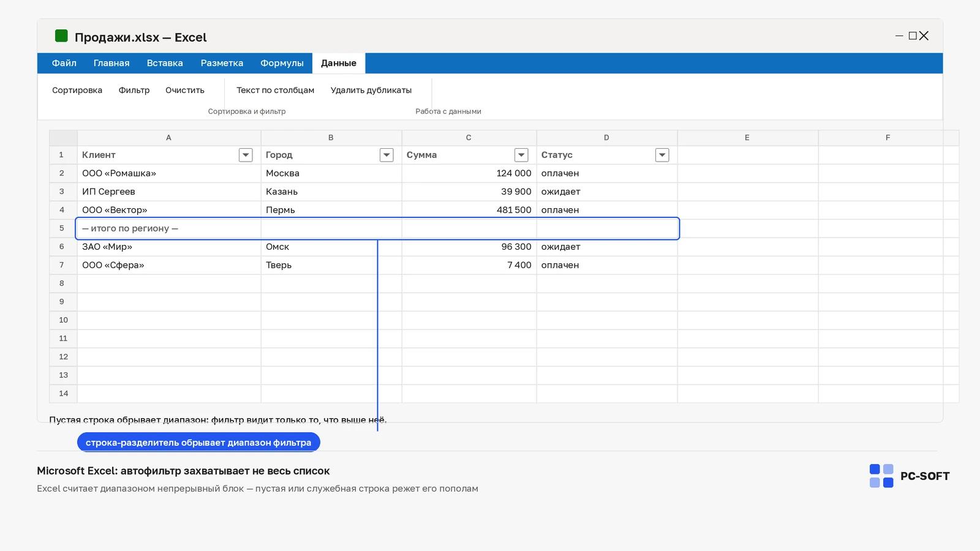
Task: Select row 5 header
Action: 63,228
